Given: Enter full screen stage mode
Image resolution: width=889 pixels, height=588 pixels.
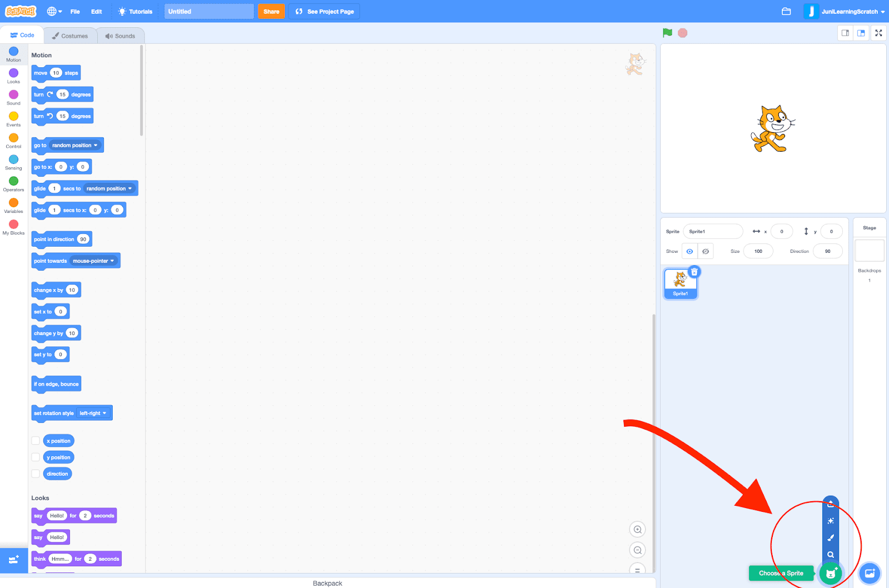Looking at the screenshot, I should tap(878, 33).
